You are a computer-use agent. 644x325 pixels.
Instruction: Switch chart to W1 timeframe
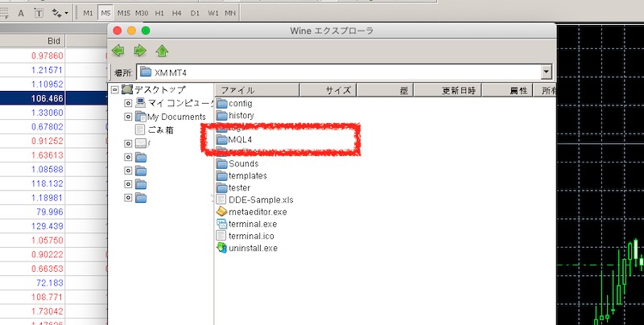point(213,13)
